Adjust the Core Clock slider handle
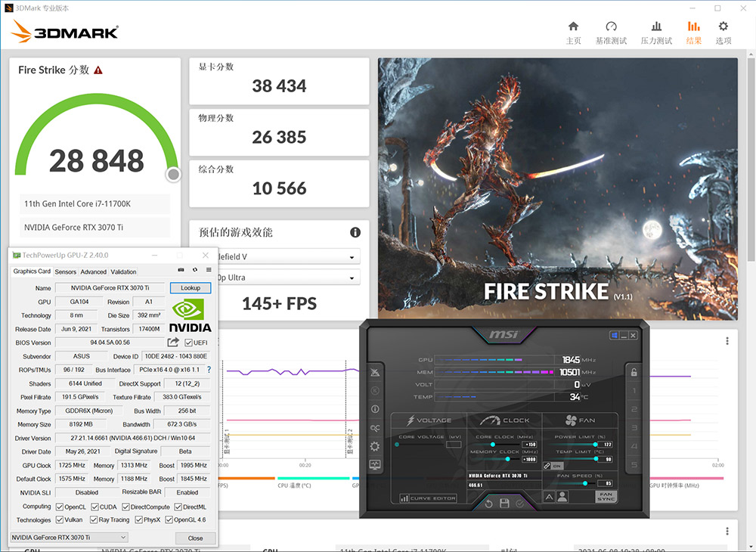Screen dimensions: 756x552 [x=493, y=444]
